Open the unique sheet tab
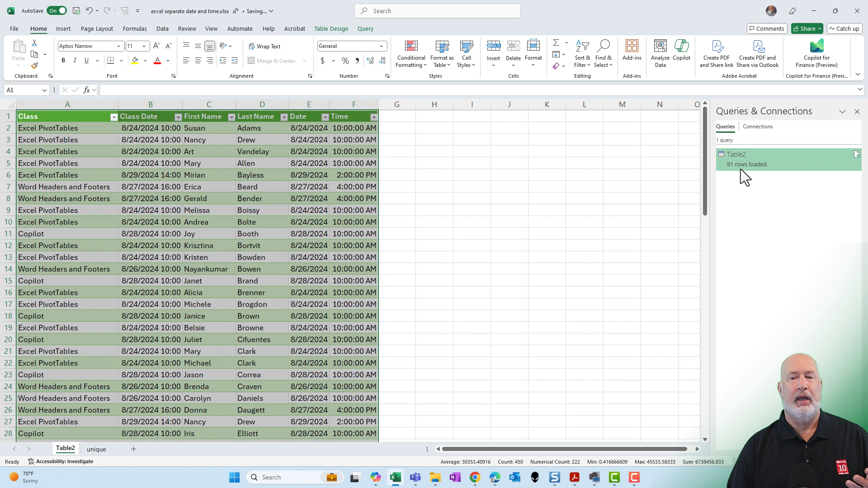This screenshot has width=868, height=488. tap(96, 449)
